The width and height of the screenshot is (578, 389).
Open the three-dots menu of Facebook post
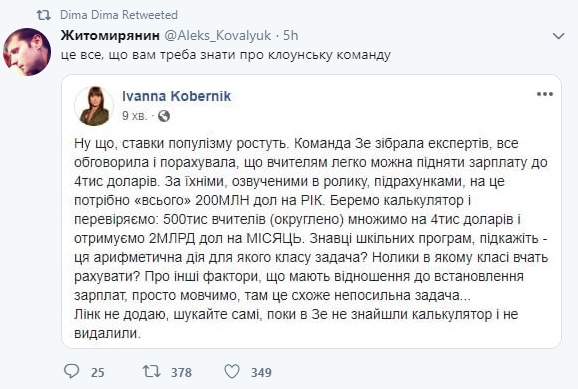click(545, 94)
